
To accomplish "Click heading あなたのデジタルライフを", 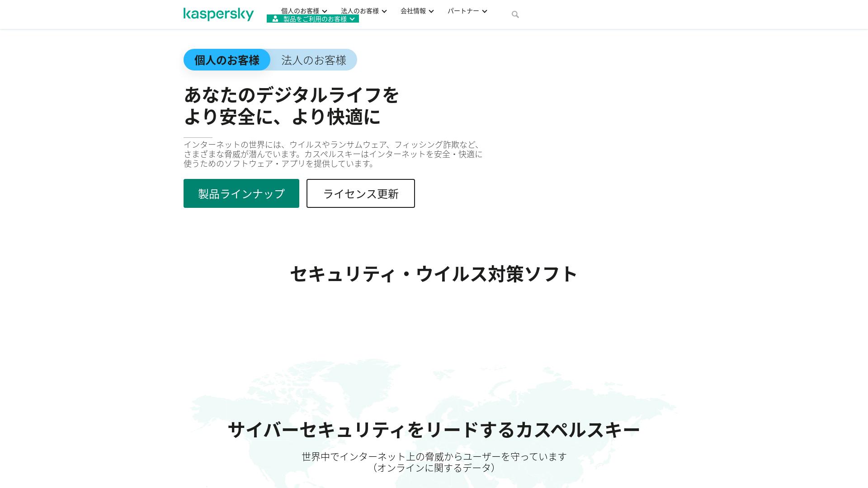I will tap(292, 95).
